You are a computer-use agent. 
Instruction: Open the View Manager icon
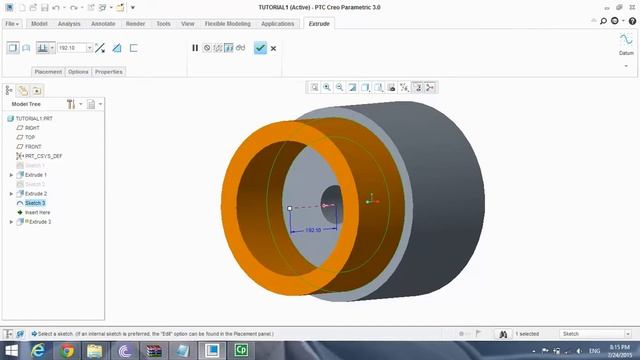391,87
